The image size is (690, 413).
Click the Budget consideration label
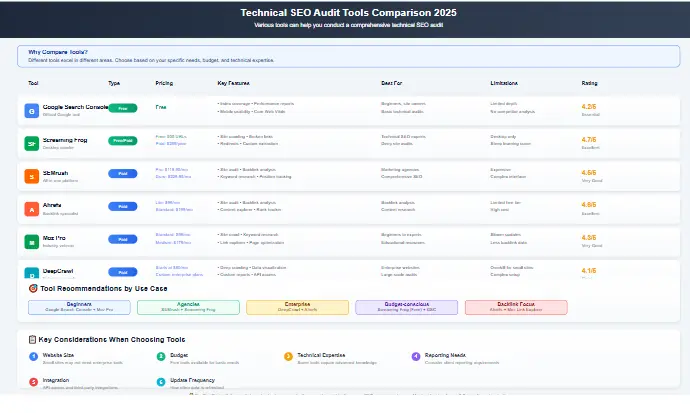pyautogui.click(x=179, y=355)
